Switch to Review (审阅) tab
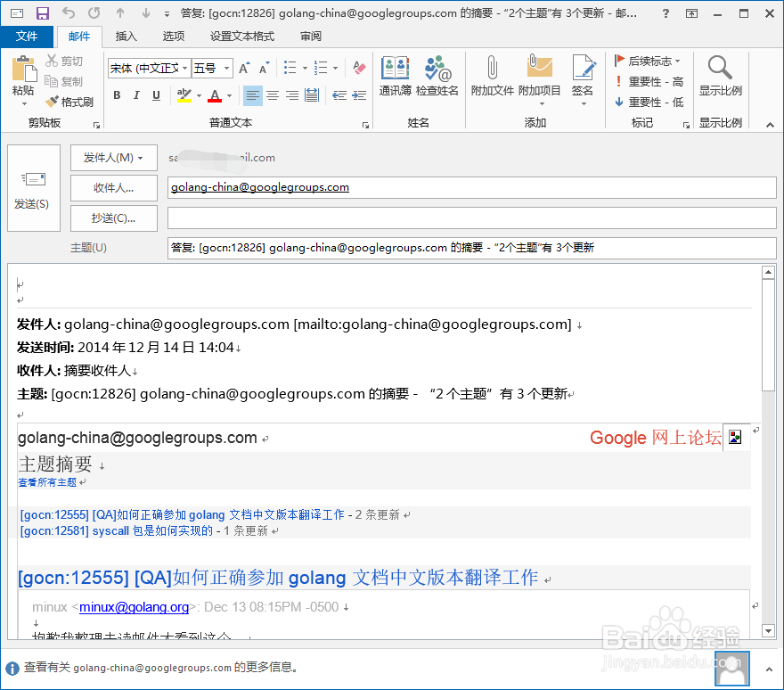The height and width of the screenshot is (690, 784). tap(311, 36)
